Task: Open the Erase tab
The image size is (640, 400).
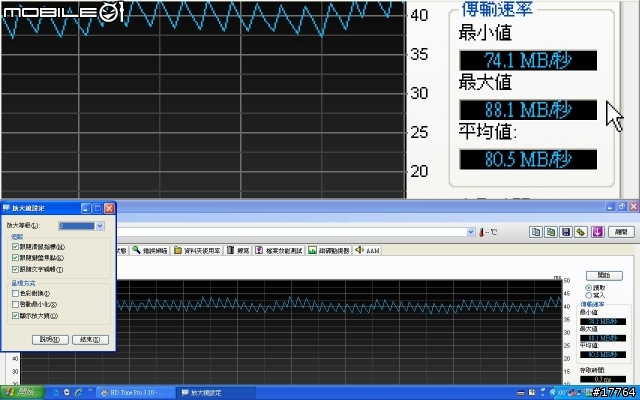Action: (238, 250)
